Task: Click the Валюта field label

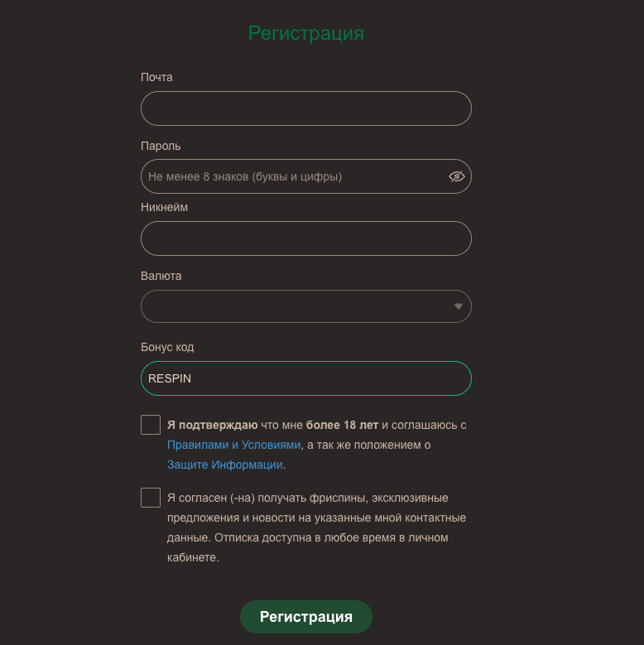Action: click(x=161, y=276)
